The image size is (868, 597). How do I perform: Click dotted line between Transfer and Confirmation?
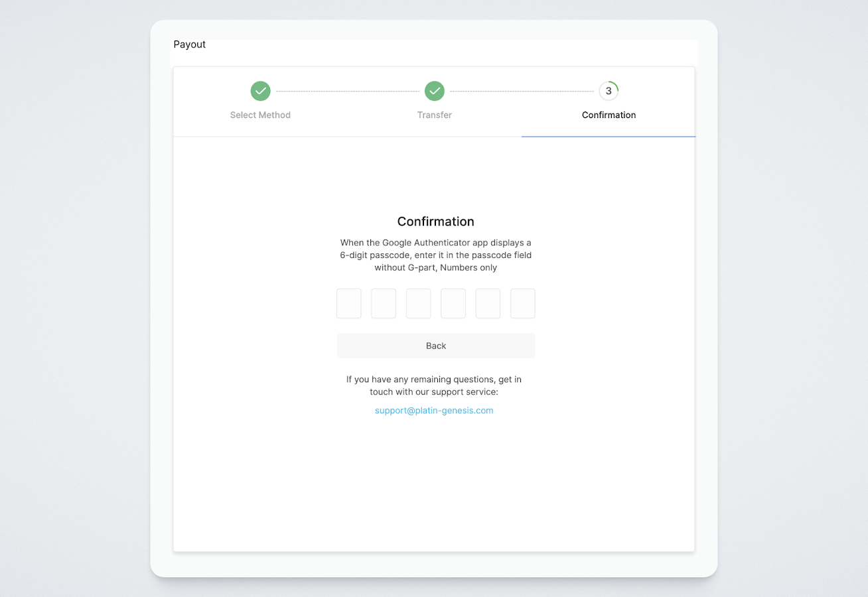click(x=522, y=91)
